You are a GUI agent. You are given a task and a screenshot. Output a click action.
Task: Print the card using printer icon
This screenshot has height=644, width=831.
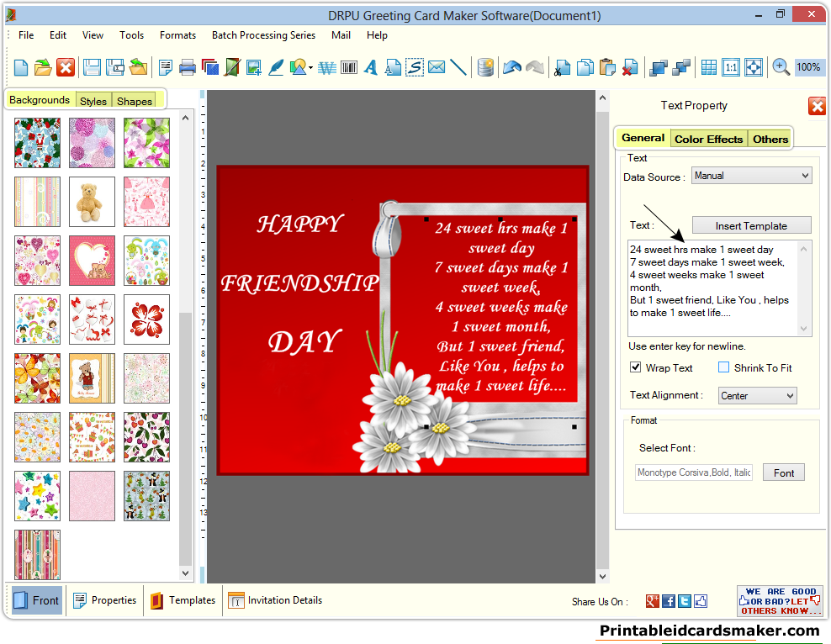(188, 67)
